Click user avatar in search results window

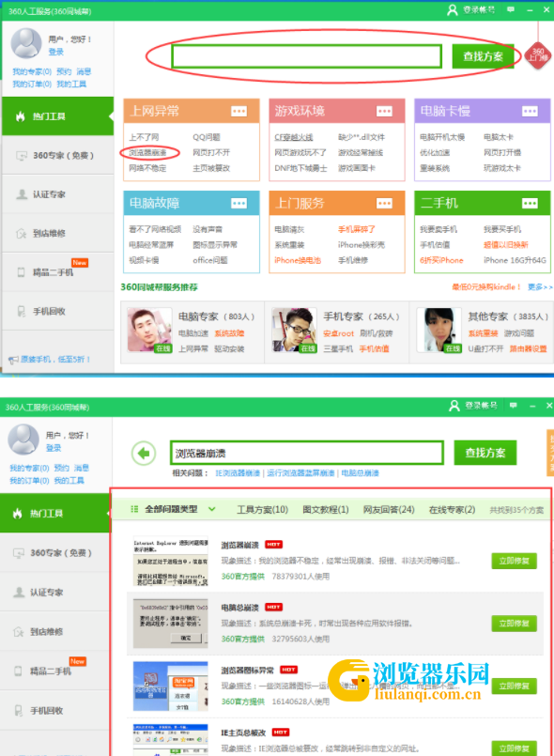[x=23, y=440]
